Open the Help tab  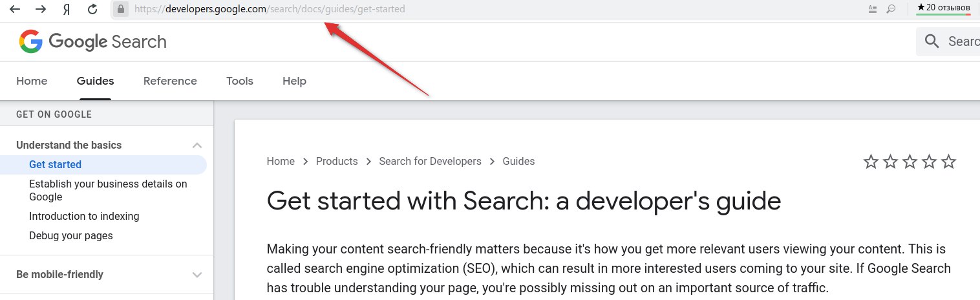coord(294,81)
